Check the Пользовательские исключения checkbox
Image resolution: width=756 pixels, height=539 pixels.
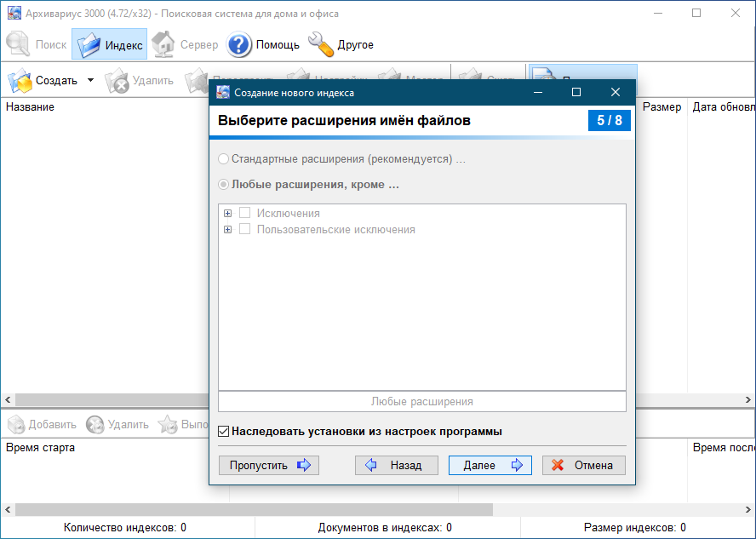click(x=245, y=229)
